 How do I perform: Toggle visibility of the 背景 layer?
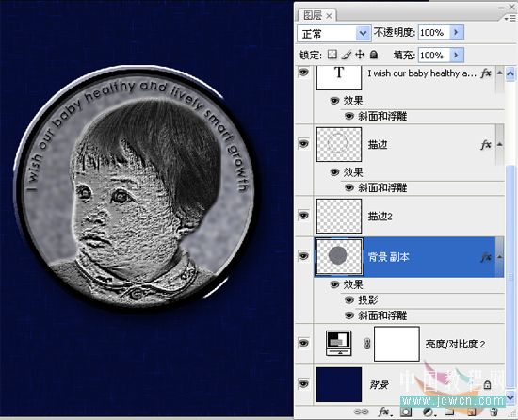(x=303, y=383)
